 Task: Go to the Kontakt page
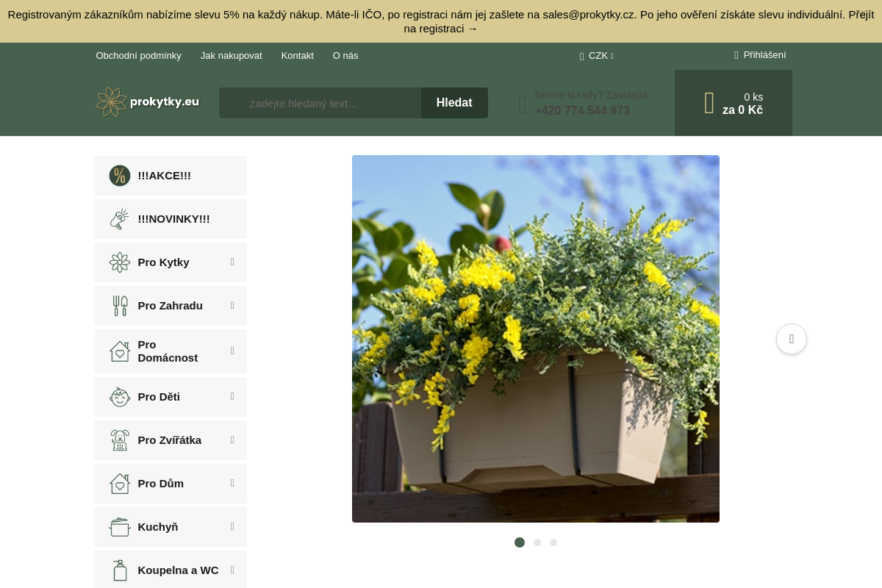[297, 56]
